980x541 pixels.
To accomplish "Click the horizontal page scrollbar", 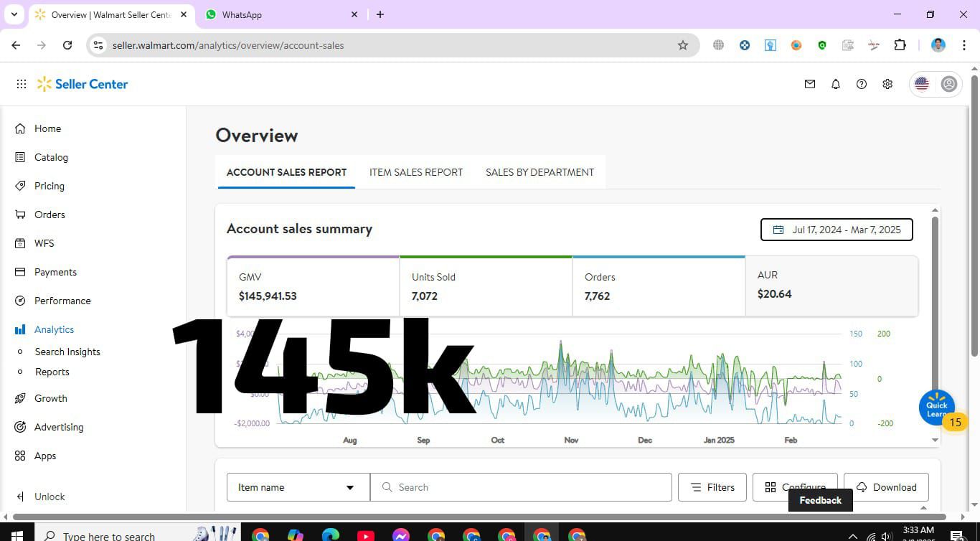I will pyautogui.click(x=479, y=517).
